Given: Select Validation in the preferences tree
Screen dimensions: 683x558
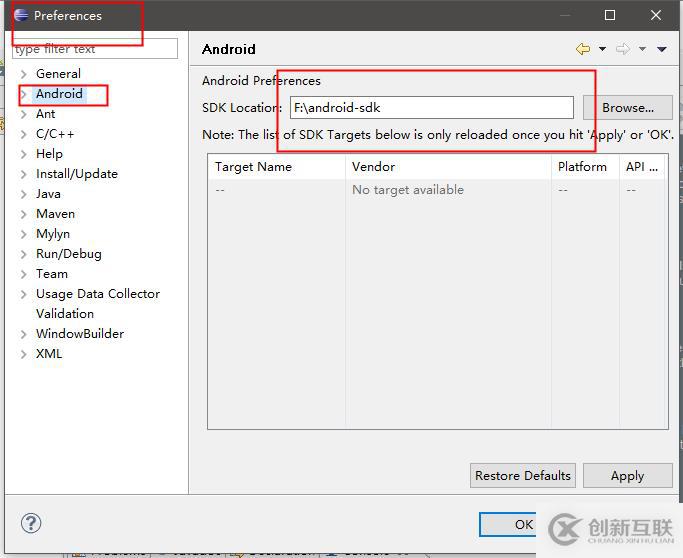Looking at the screenshot, I should (x=65, y=314).
